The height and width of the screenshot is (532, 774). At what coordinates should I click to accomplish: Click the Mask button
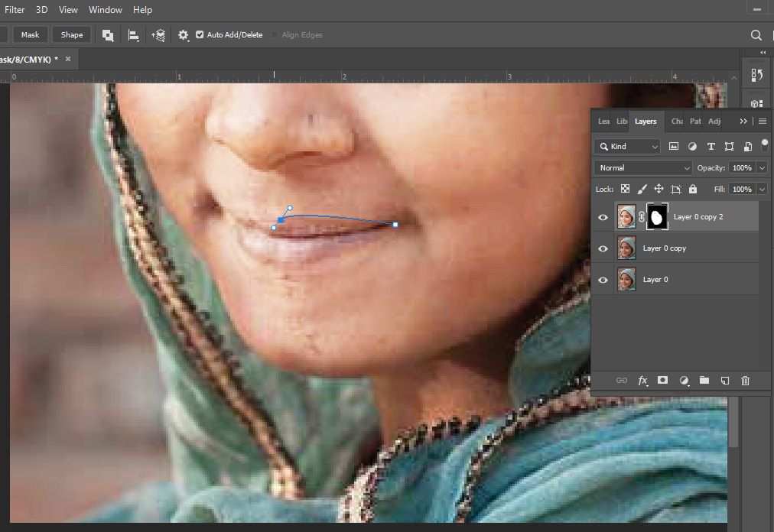pos(31,35)
